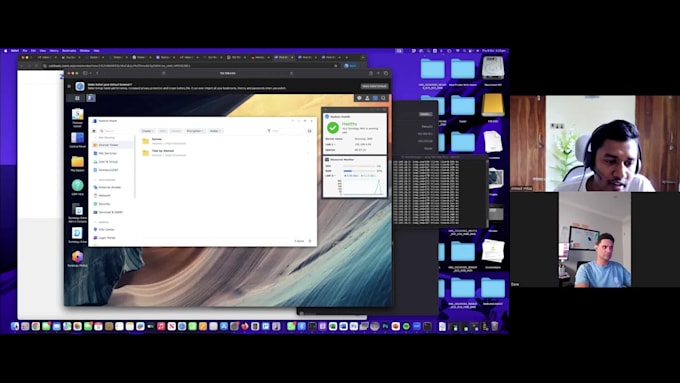
Task: Open the DSM search magnifier icon
Action: (x=383, y=98)
